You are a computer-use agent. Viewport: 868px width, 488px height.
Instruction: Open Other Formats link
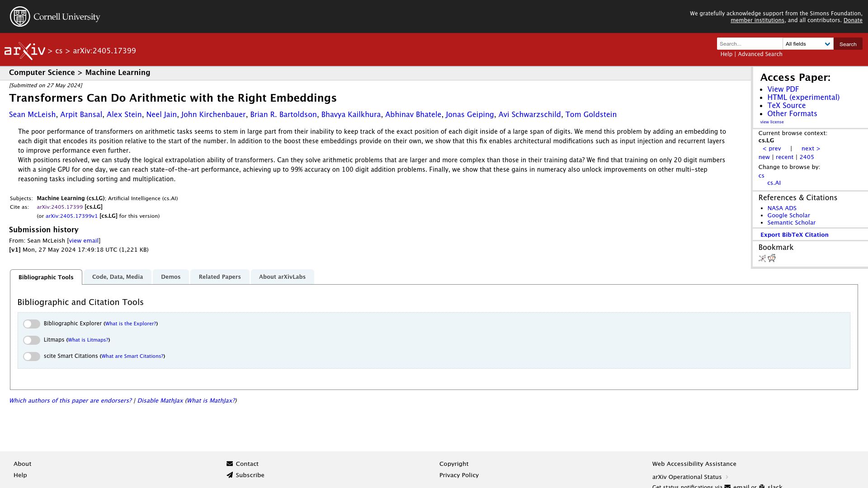pos(792,114)
